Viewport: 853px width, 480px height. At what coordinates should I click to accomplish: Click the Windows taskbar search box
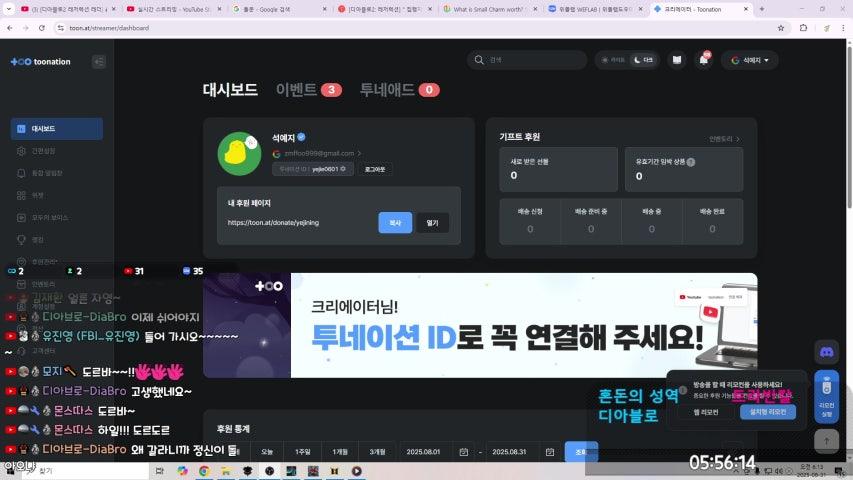coord(84,471)
